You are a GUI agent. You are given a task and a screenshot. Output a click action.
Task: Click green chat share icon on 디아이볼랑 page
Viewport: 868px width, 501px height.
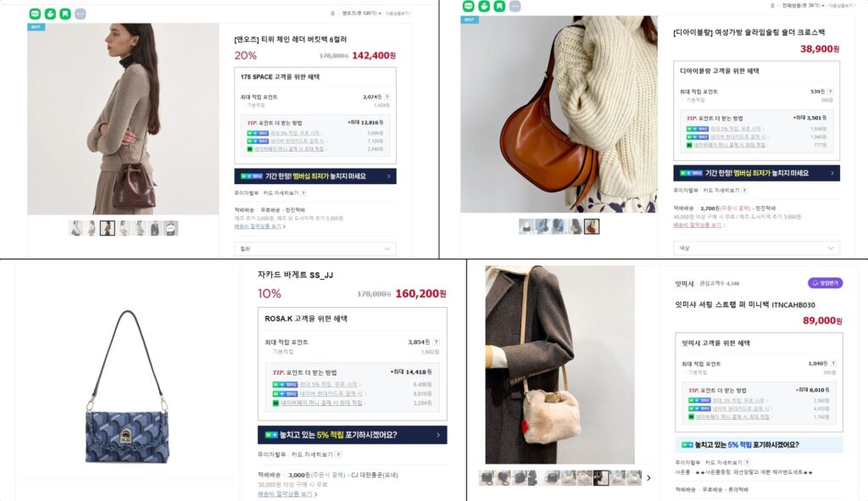tap(468, 6)
